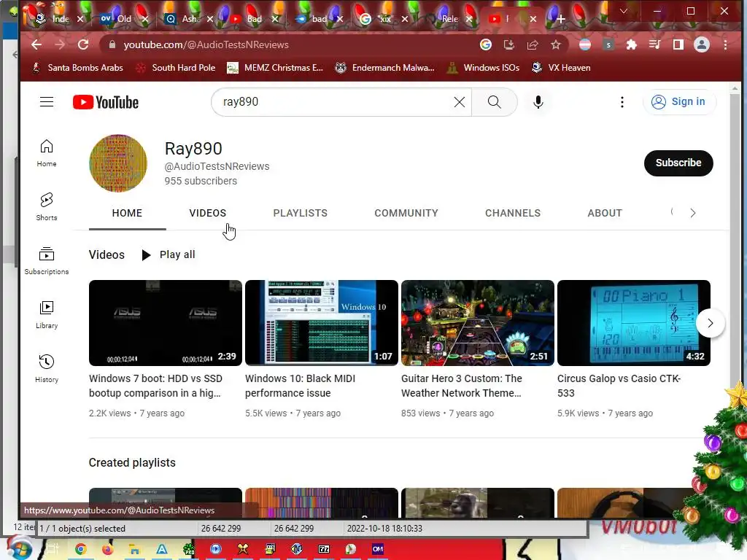Click the Guitar Hero gameplay thumbnail
This screenshot has height=560, width=747.
click(478, 323)
